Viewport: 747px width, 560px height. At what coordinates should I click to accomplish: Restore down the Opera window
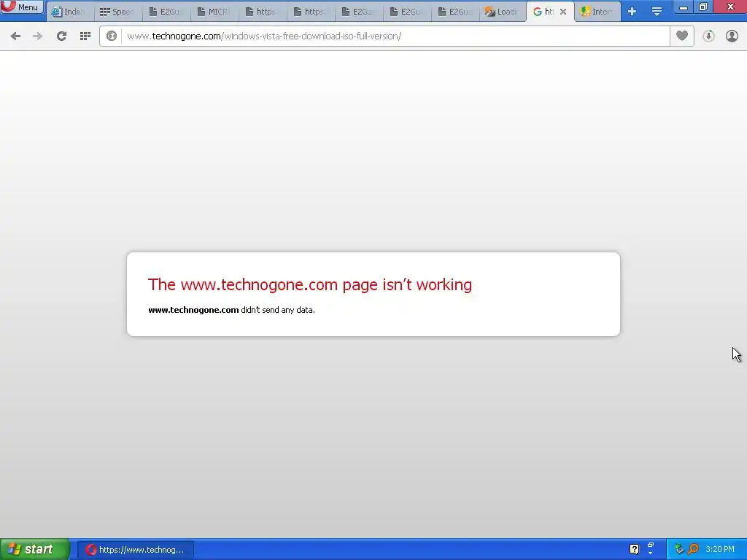tap(703, 7)
